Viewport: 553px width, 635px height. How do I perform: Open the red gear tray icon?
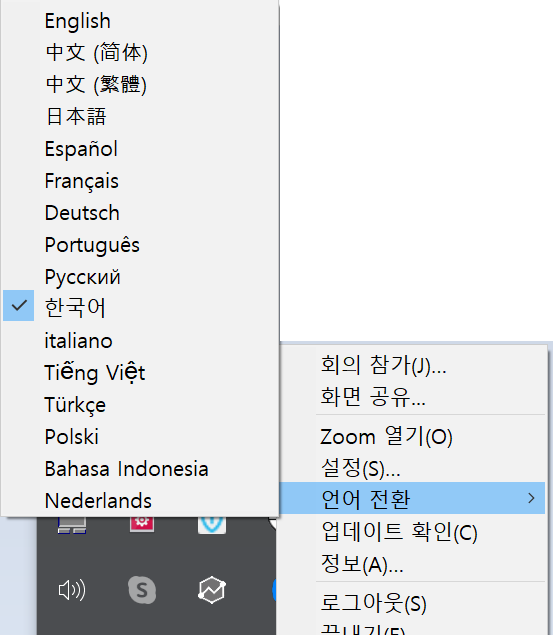pyautogui.click(x=142, y=523)
